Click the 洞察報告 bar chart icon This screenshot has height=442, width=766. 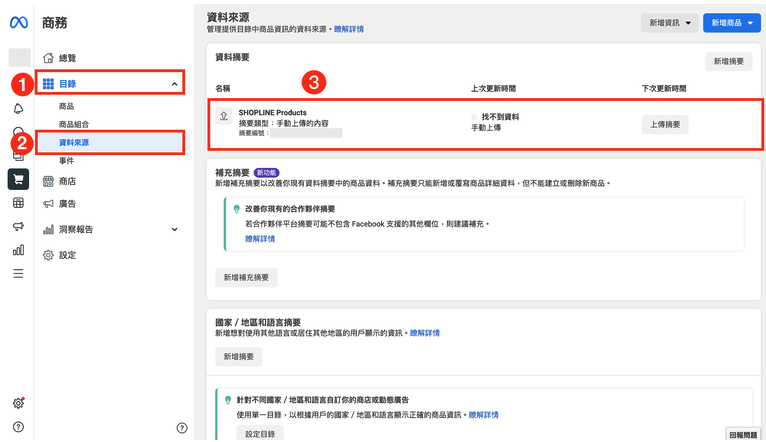click(48, 229)
